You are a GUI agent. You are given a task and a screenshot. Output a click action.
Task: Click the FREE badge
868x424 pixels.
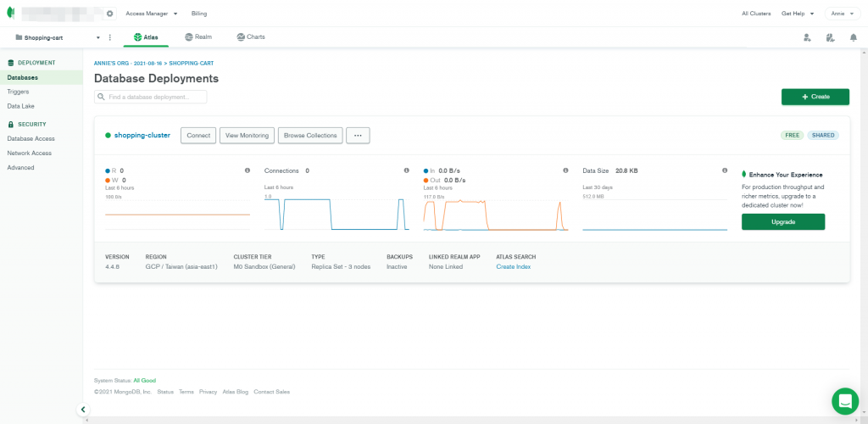793,135
